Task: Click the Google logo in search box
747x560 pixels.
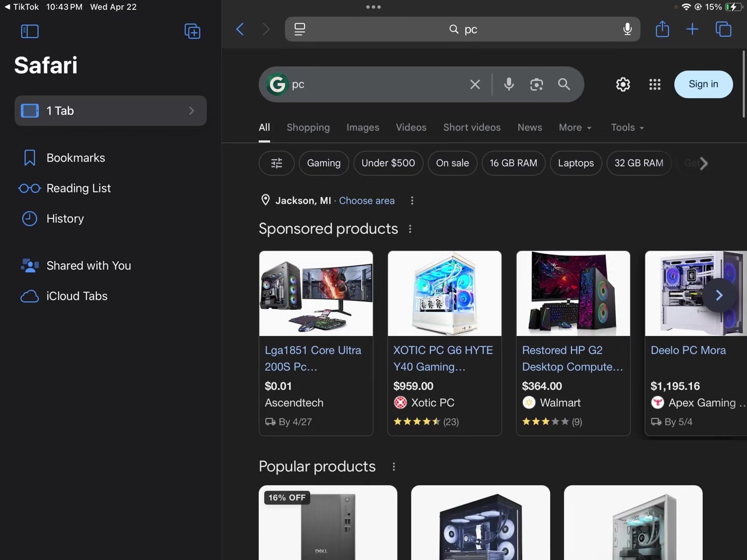Action: [277, 84]
